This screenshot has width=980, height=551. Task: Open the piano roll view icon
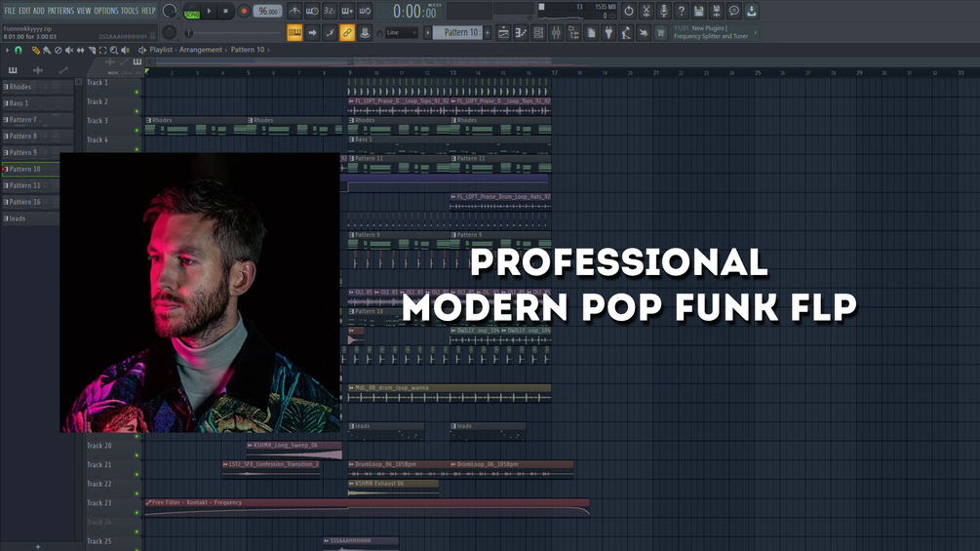521,32
